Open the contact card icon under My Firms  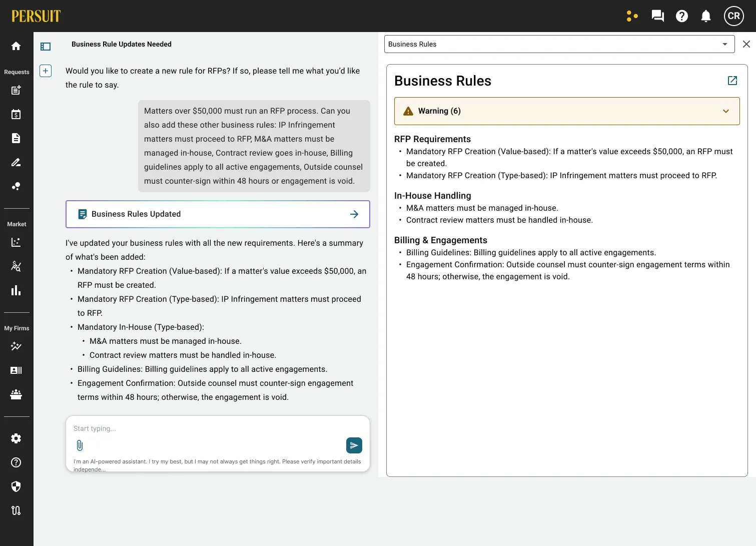(16, 370)
